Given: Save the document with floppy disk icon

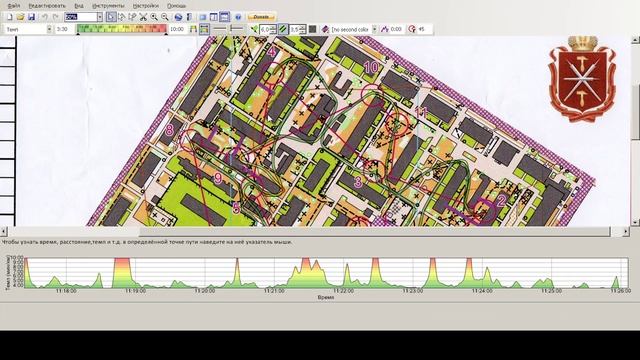Looking at the screenshot, I should [31, 17].
